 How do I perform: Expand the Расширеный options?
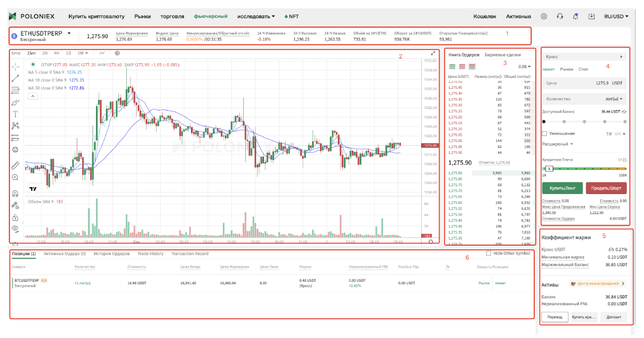tap(557, 144)
